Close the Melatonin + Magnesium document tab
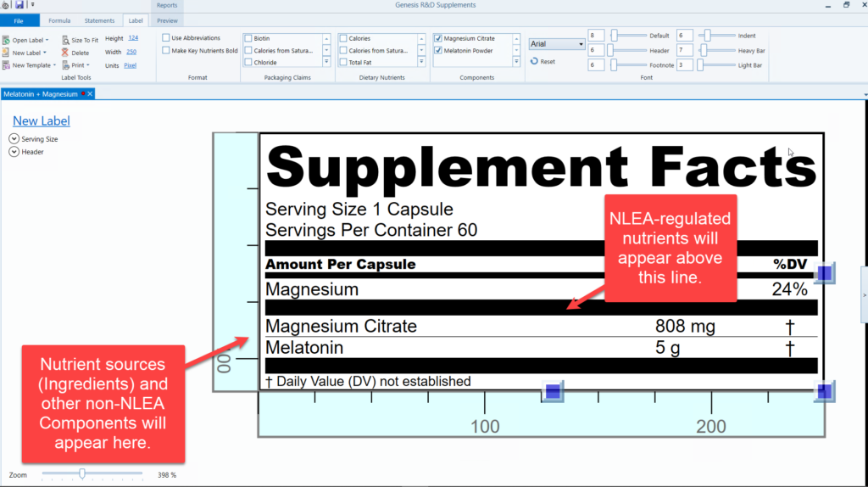Screen dimensions: 868x487 click(x=90, y=94)
